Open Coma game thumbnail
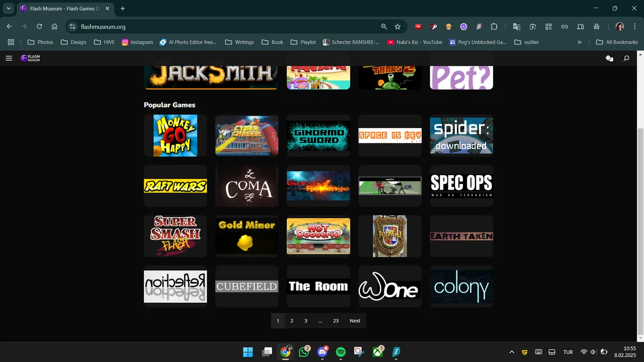The image size is (644, 362). click(x=247, y=186)
